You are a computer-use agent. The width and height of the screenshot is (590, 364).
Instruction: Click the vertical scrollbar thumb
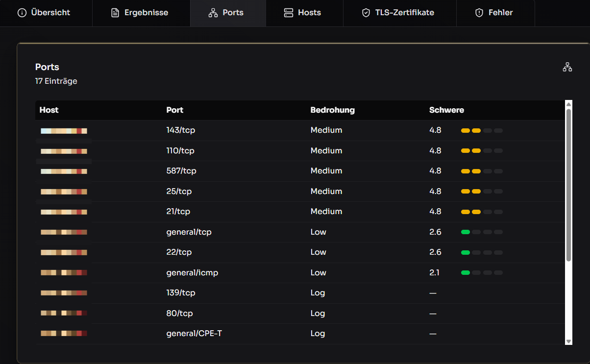pyautogui.click(x=568, y=185)
